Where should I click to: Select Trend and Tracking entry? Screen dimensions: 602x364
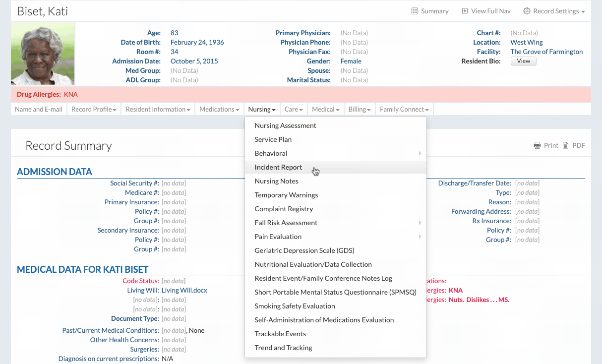tap(283, 348)
